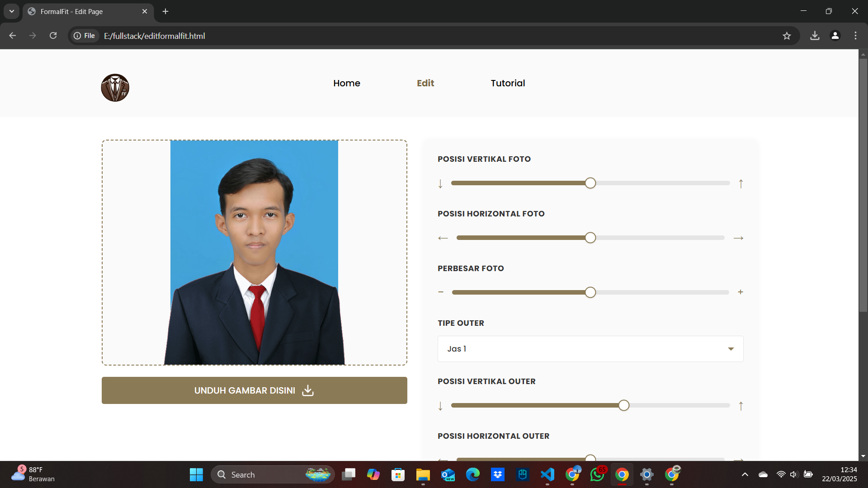Click Unduh Gambar Disini download button
The height and width of the screenshot is (488, 868).
coord(254,390)
